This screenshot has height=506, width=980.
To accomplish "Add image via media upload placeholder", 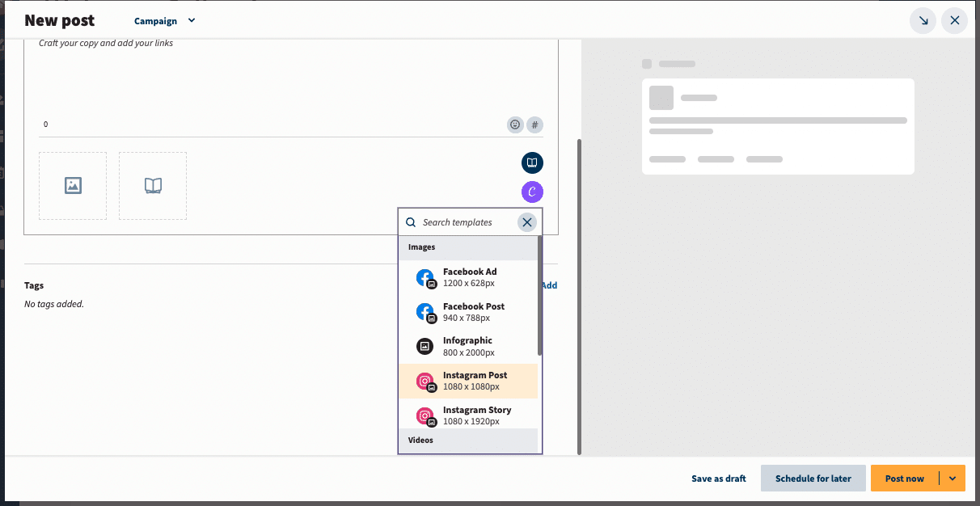I will click(x=73, y=186).
